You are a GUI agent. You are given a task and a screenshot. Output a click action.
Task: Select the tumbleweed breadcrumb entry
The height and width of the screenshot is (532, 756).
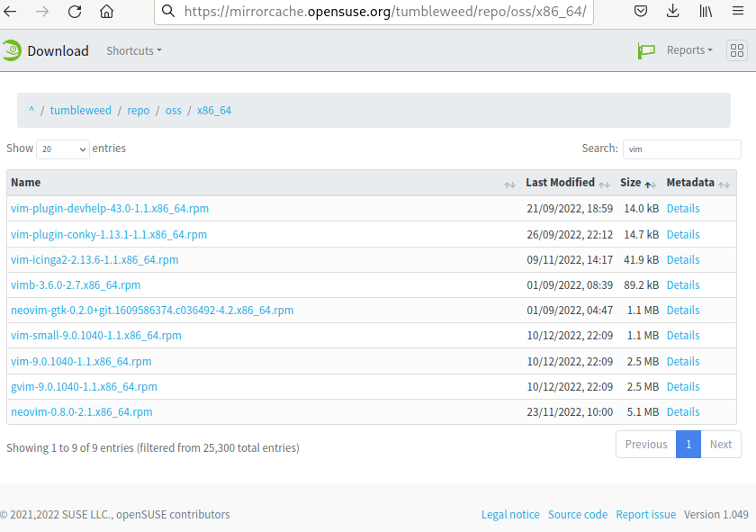coord(80,110)
